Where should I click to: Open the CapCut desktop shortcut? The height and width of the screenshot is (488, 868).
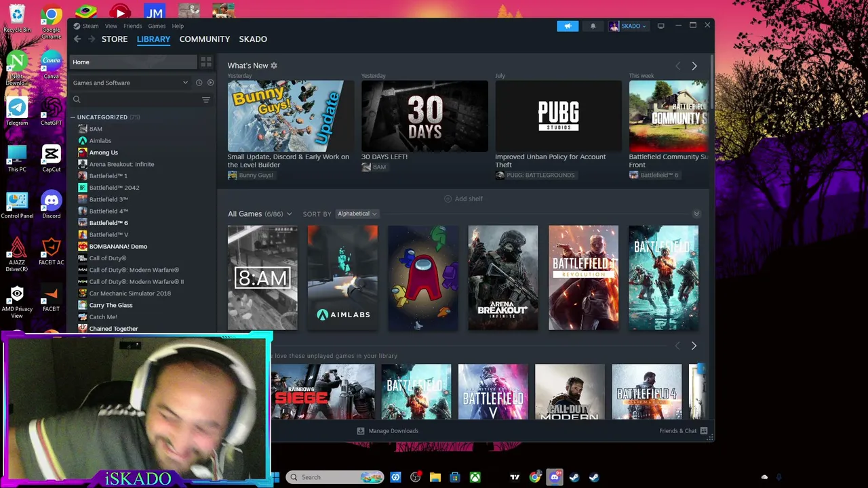click(51, 159)
